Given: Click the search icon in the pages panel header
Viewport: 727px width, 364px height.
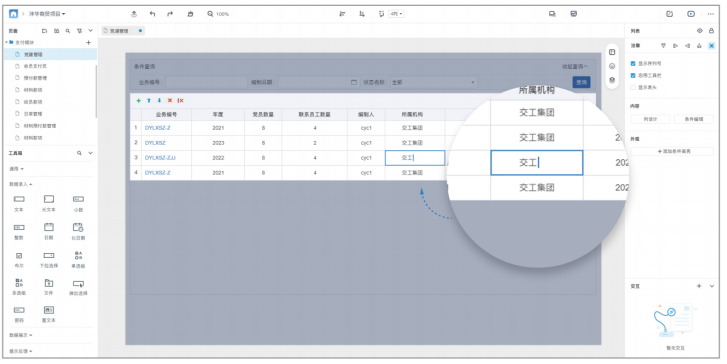Looking at the screenshot, I should pos(68,31).
